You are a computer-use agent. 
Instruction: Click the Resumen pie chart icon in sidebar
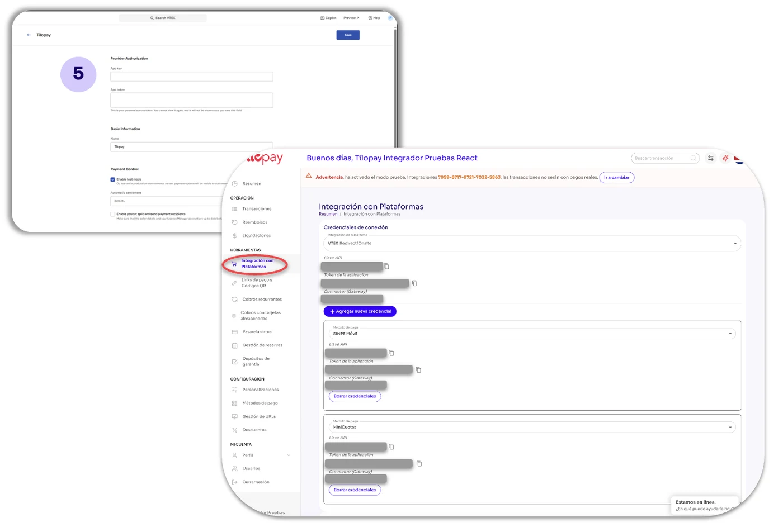[x=235, y=184]
